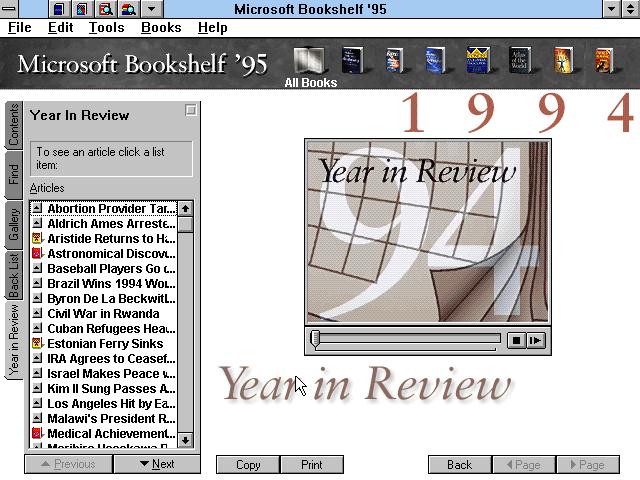Screen dimensions: 640x480
Task: Open the Tools menu
Action: coord(107,27)
